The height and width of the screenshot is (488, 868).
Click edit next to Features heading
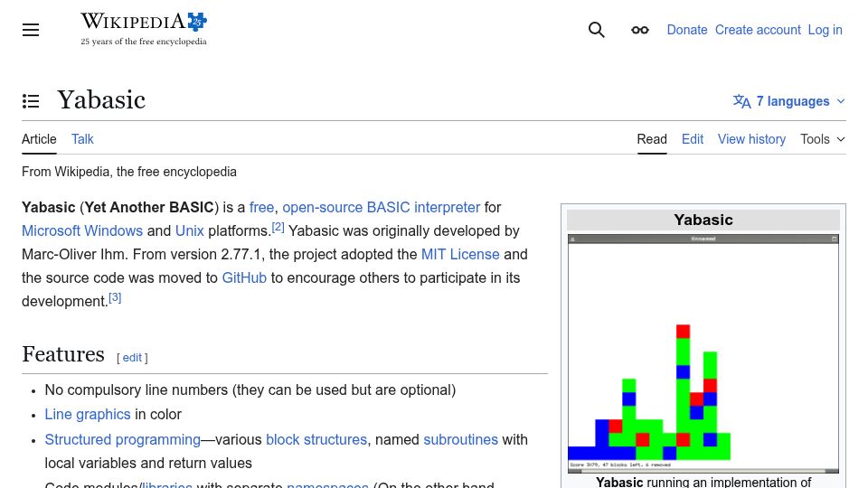click(x=132, y=358)
